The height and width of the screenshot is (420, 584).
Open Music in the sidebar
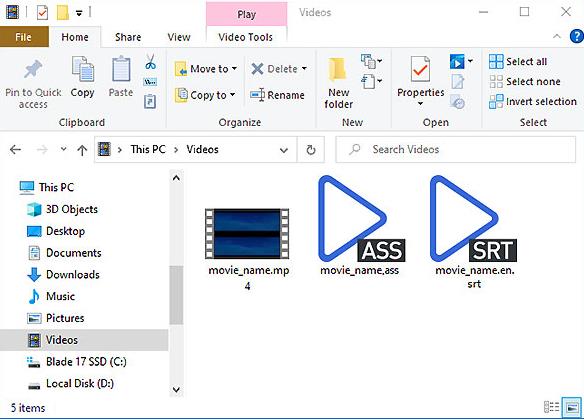[x=51, y=296]
